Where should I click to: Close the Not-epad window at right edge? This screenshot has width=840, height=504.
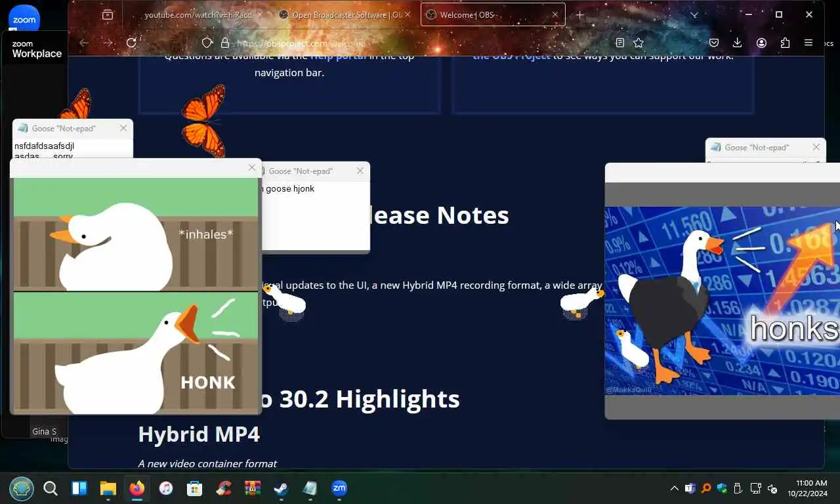pyautogui.click(x=816, y=147)
